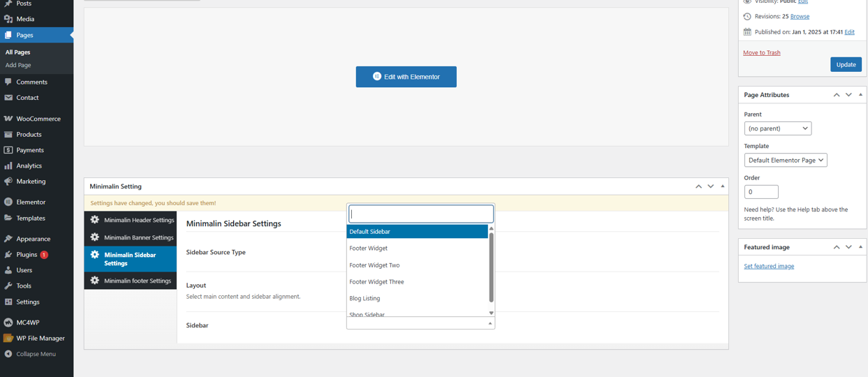Click the Elementor sidebar icon

[x=8, y=202]
